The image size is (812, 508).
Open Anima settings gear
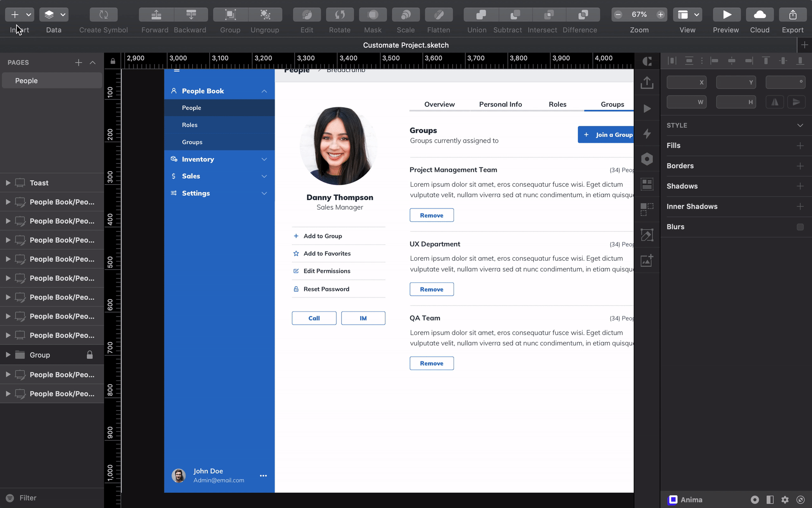(x=785, y=500)
